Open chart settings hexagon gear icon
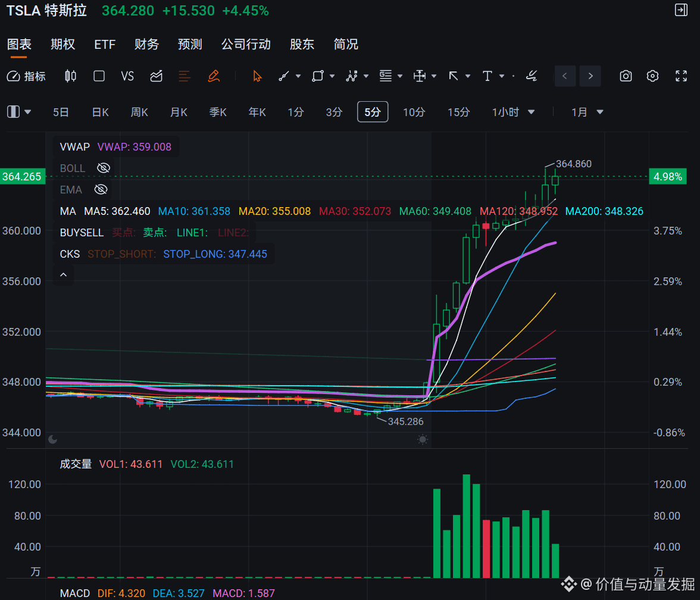The width and height of the screenshot is (700, 600). tap(652, 76)
